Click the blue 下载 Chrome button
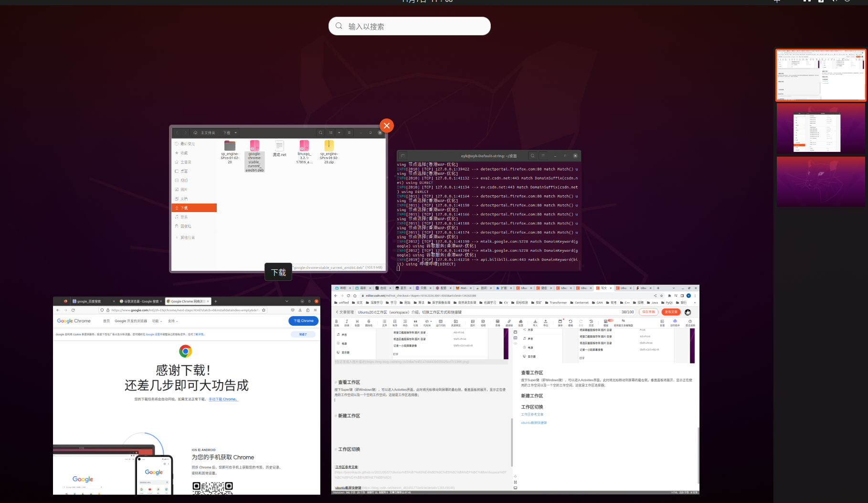 point(304,321)
